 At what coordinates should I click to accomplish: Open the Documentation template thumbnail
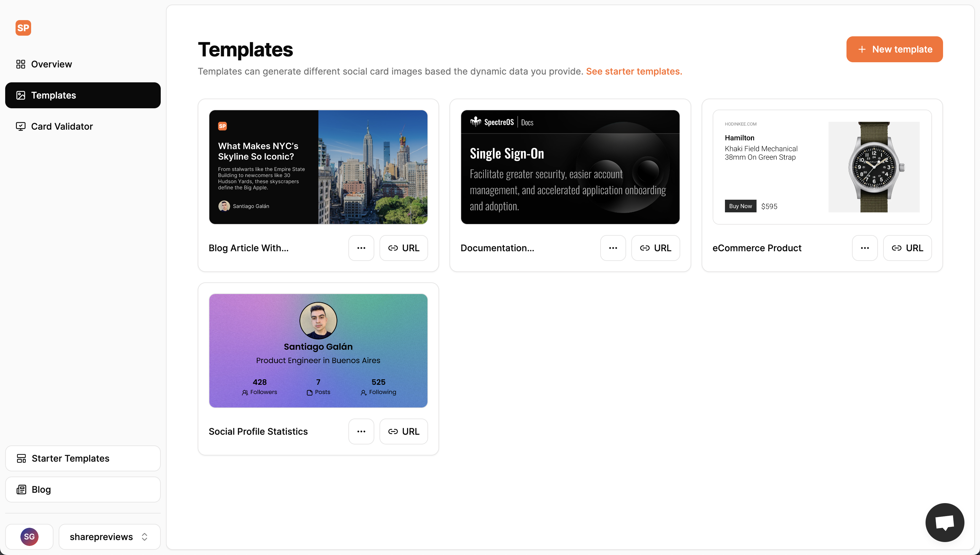click(x=570, y=167)
